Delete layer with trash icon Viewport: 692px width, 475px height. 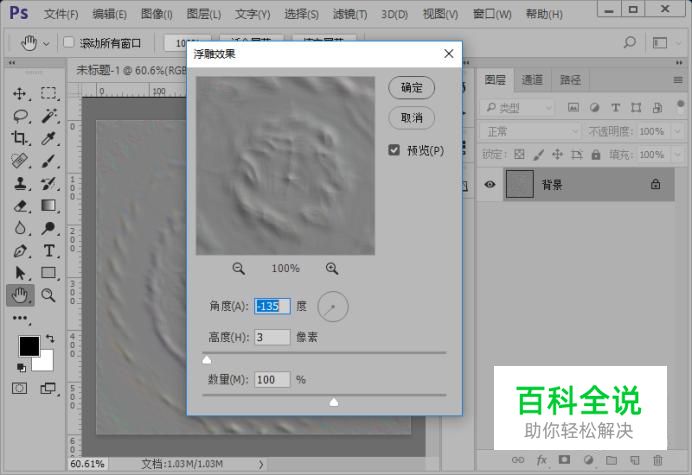658,460
